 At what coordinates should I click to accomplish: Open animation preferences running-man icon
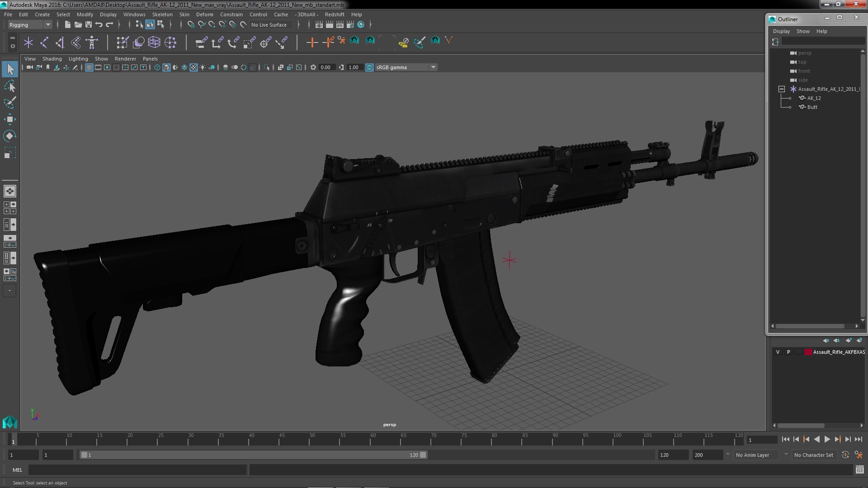coord(859,455)
